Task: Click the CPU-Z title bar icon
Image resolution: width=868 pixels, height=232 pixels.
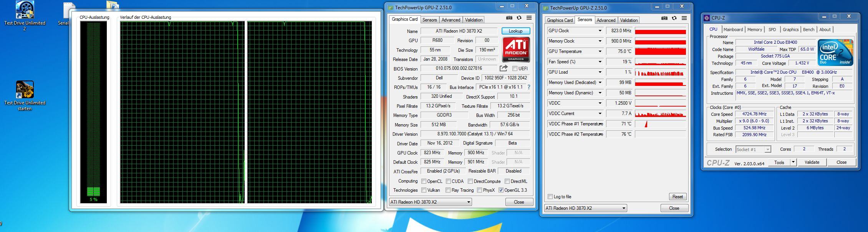Action: [x=707, y=18]
